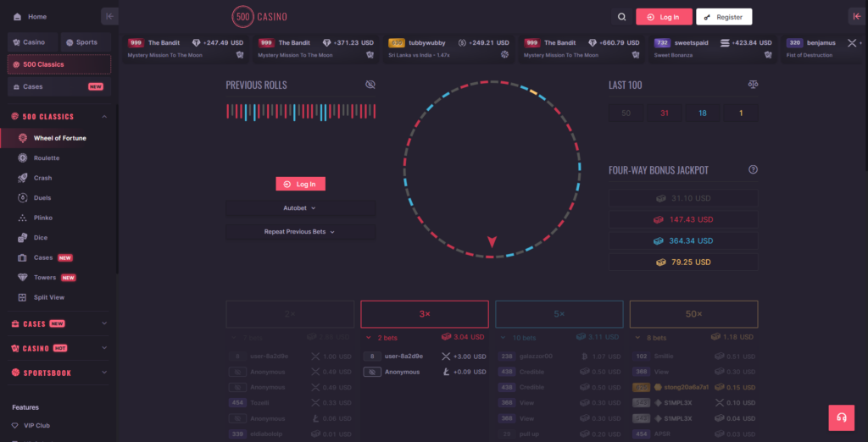Collapse the 500 CLASSICS section
The image size is (868, 442).
click(104, 117)
